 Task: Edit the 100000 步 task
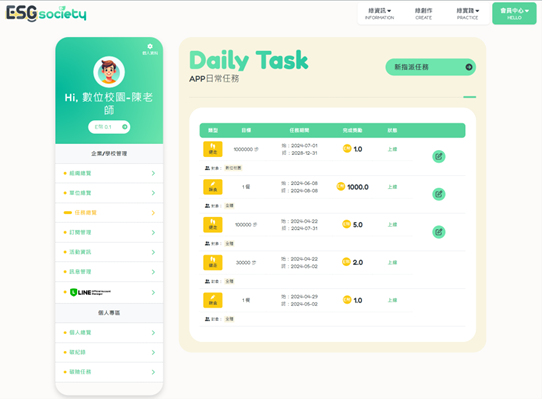(x=439, y=232)
